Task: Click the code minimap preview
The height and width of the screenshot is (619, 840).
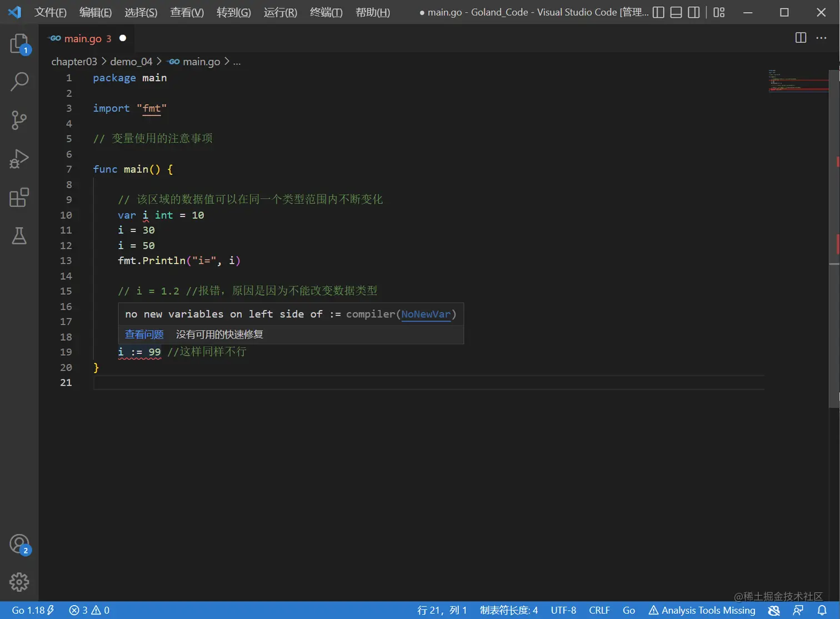Action: pos(798,82)
